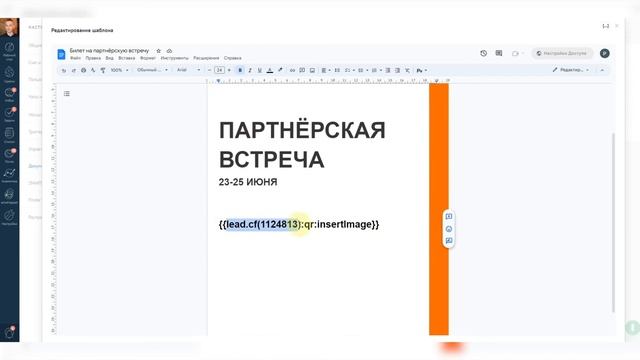The image size is (640, 360).
Task: Redo action in Docs toolbar
Action: [x=73, y=70]
